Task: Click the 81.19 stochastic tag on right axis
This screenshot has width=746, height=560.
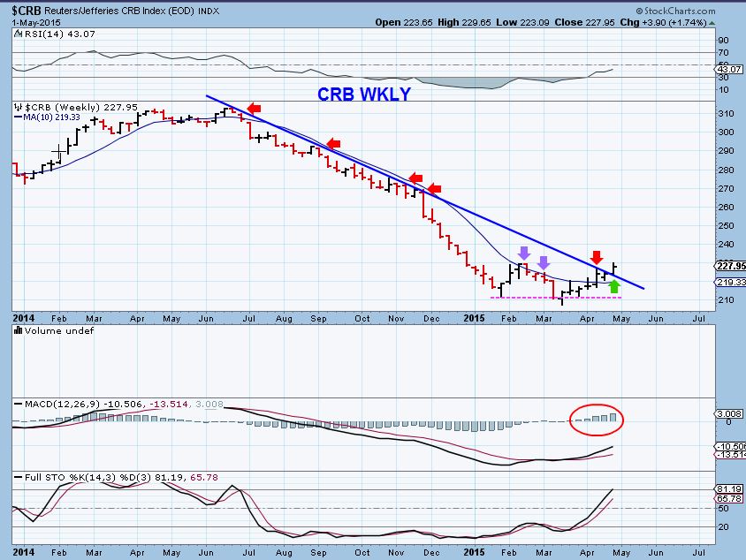Action: [x=730, y=488]
